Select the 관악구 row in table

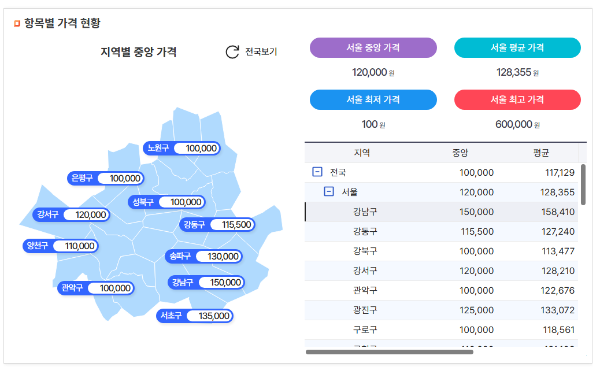[x=442, y=290]
